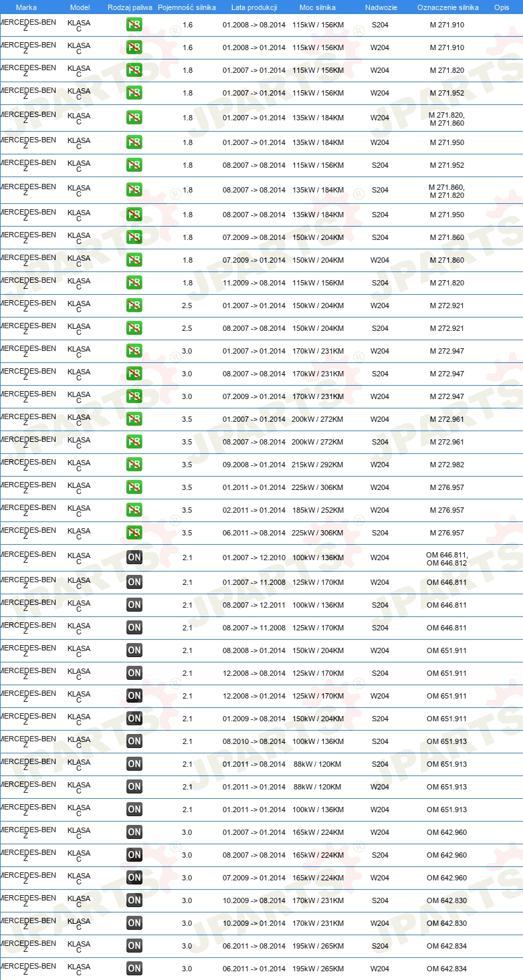Viewport: 523px width, 980px height.
Task: Click PB icon in the 11.2009 production row
Action: click(x=134, y=283)
